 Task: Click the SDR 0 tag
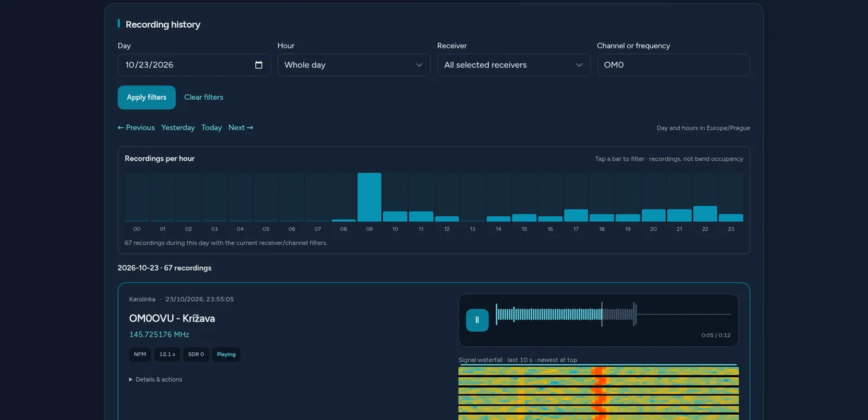(196, 354)
